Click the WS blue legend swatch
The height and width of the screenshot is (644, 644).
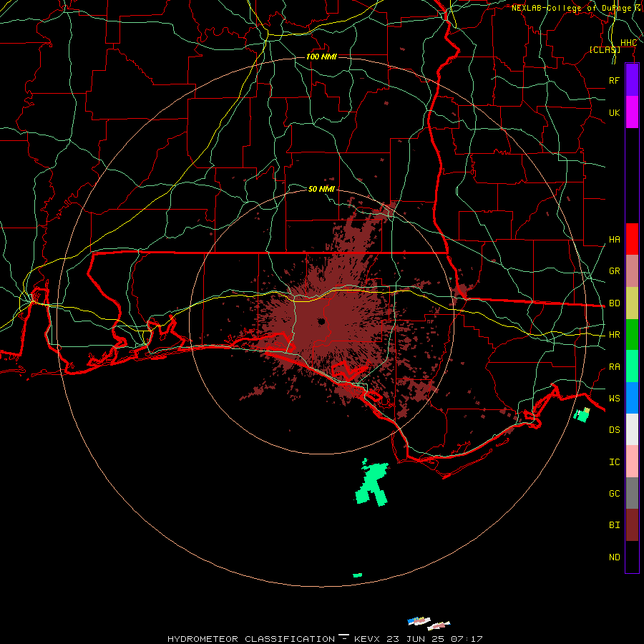[632, 398]
